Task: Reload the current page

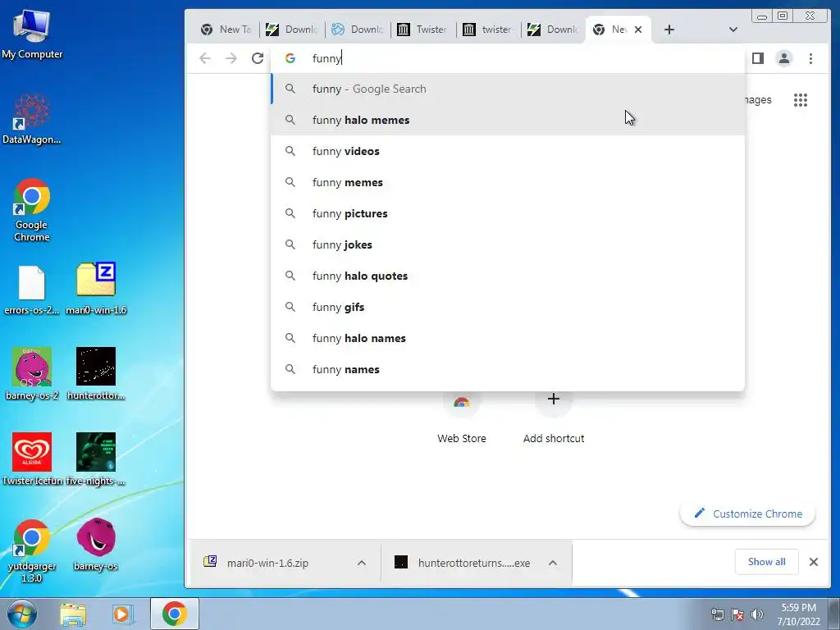Action: [x=258, y=58]
